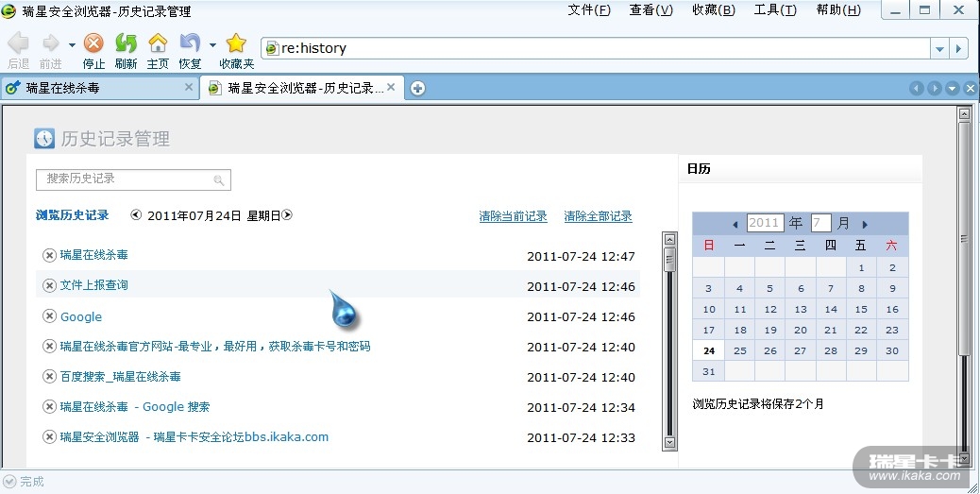Click the calendar month field showing 7

pyautogui.click(x=821, y=223)
